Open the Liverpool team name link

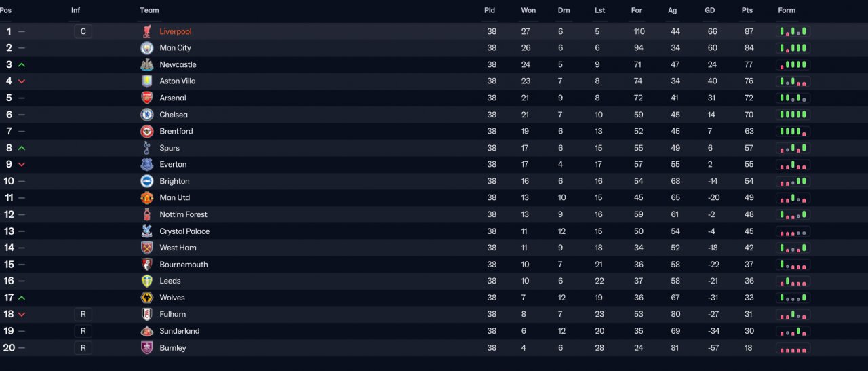pos(176,31)
